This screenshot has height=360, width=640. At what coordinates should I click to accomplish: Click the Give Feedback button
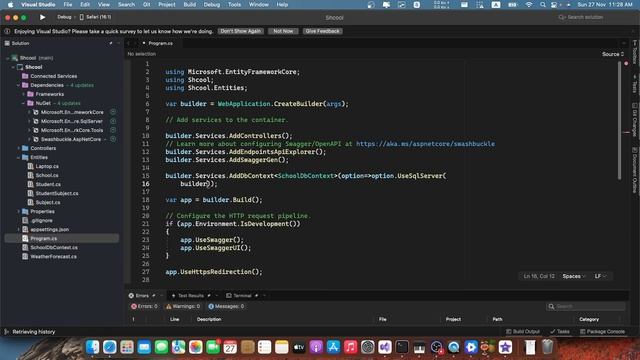coord(322,31)
